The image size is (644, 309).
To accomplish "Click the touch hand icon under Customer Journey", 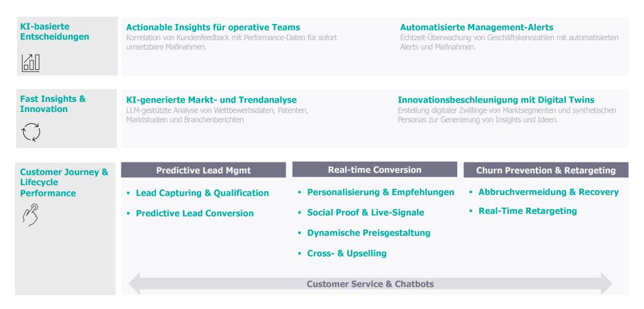I will pos(30,215).
